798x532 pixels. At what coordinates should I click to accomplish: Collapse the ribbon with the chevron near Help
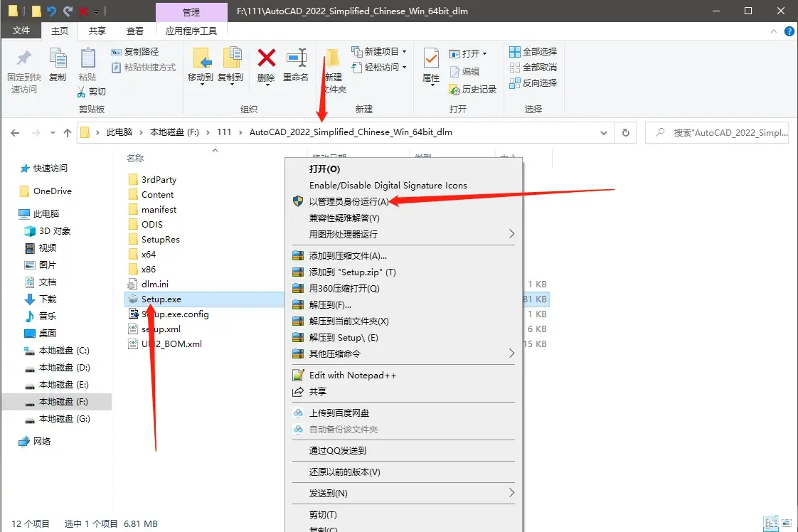point(774,31)
